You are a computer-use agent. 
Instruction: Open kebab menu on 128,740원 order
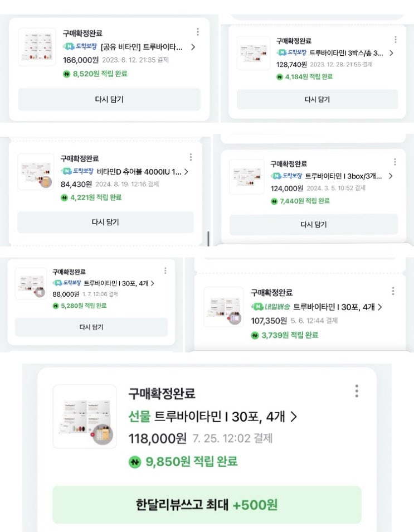(x=396, y=40)
